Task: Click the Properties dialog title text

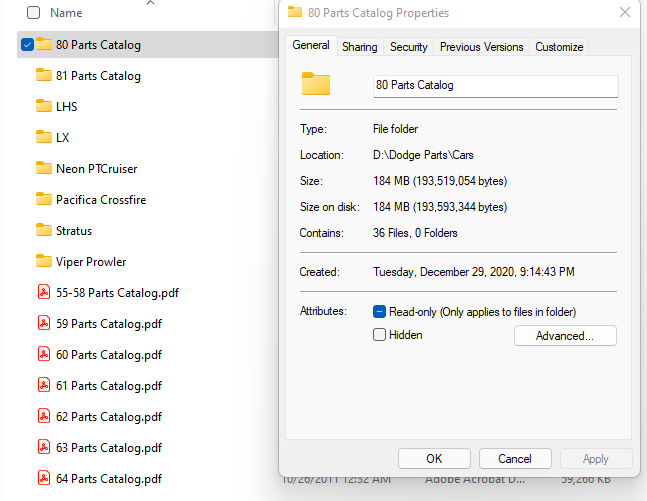Action: coord(378,13)
